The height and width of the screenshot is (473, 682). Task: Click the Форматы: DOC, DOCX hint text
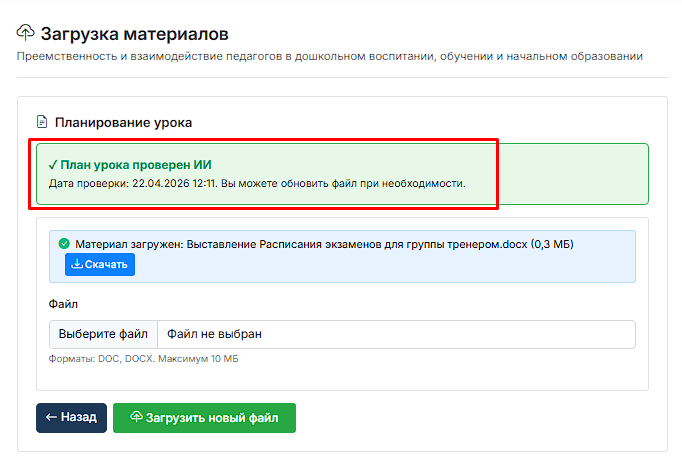[144, 359]
